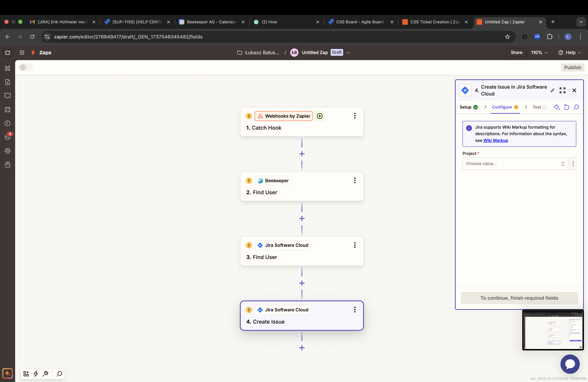
Task: Open the left sidebar discover apps icon
Action: pos(8,68)
